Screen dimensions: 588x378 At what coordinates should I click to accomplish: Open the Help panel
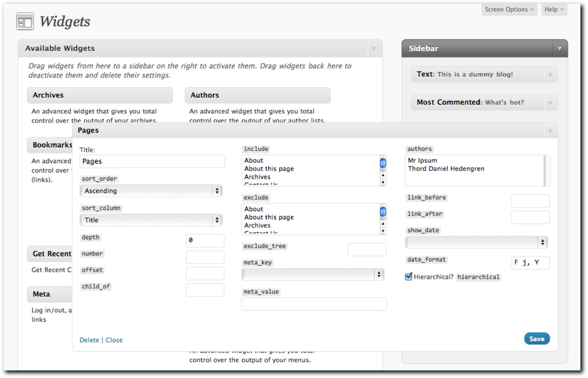click(554, 9)
